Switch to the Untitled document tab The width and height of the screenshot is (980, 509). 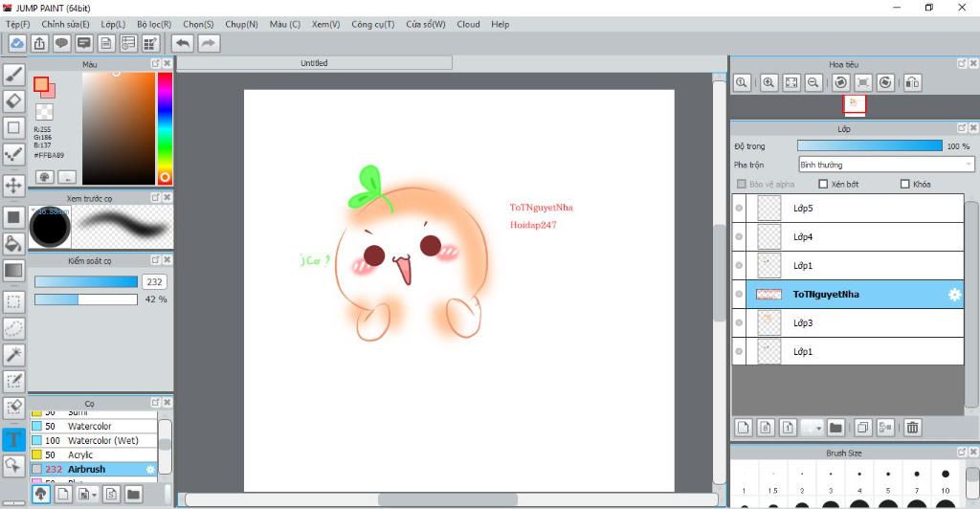pos(314,63)
